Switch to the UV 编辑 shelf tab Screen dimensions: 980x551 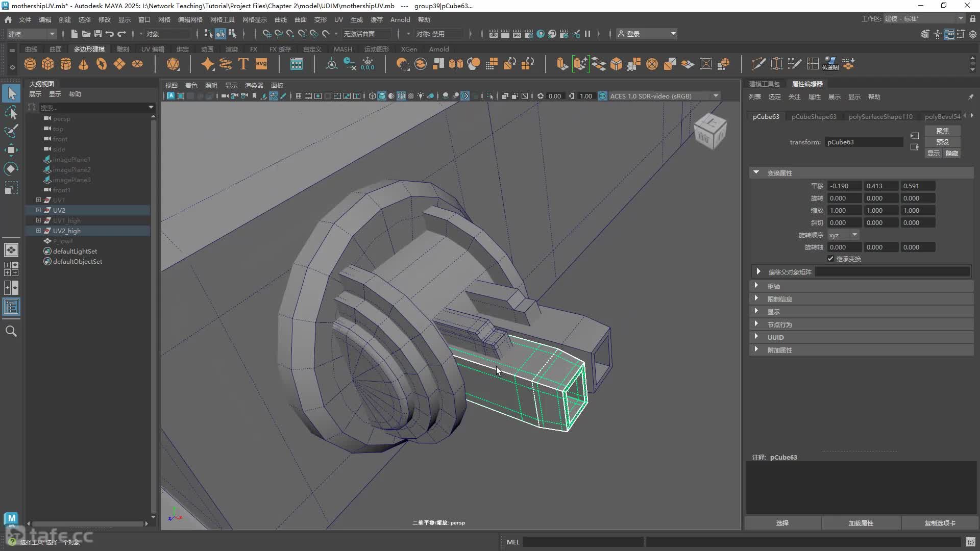(153, 49)
